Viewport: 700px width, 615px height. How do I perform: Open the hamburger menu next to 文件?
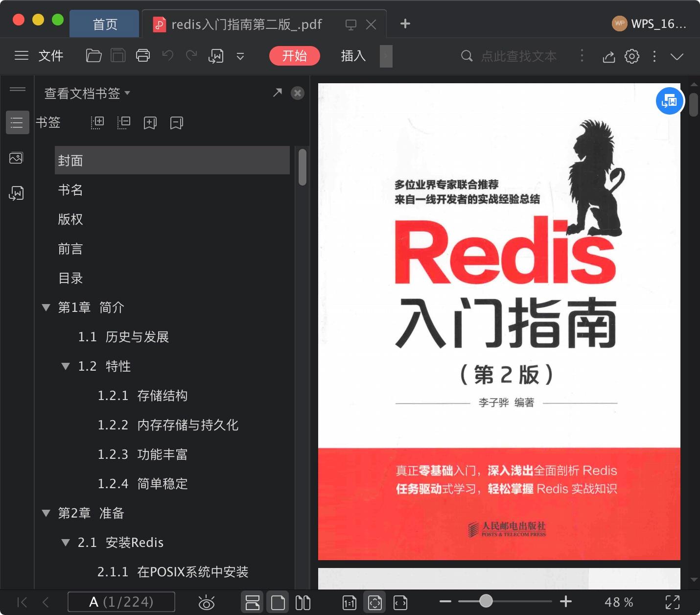point(22,56)
